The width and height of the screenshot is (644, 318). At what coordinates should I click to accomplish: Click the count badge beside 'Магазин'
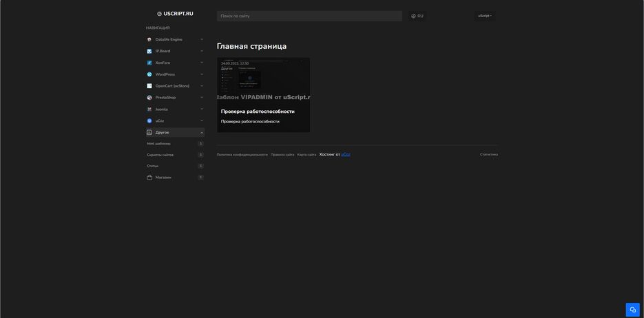pyautogui.click(x=201, y=178)
